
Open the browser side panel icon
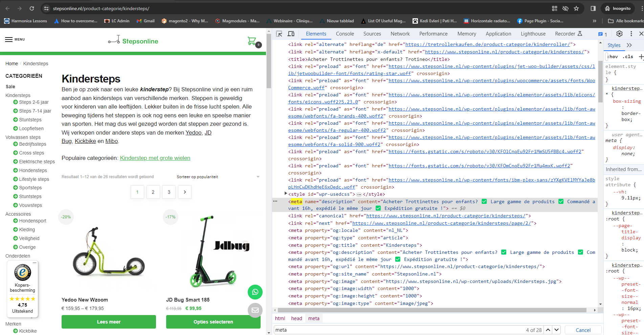[x=593, y=8]
